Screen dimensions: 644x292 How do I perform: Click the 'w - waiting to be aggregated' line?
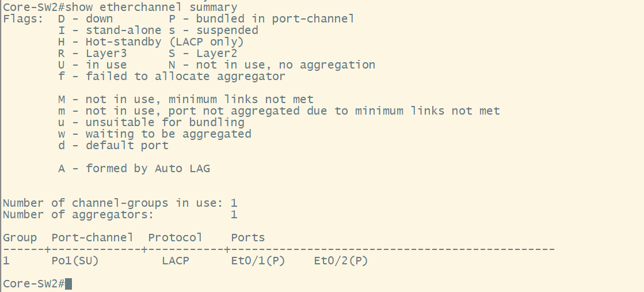point(154,134)
